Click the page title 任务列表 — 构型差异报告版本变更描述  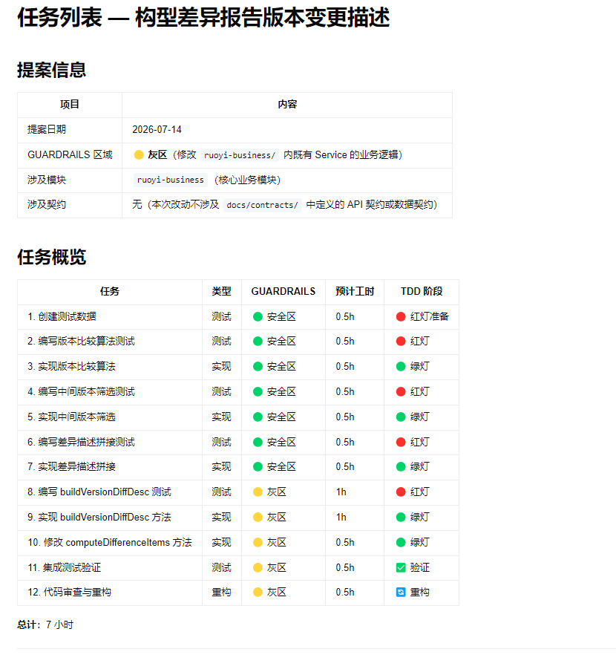(203, 18)
